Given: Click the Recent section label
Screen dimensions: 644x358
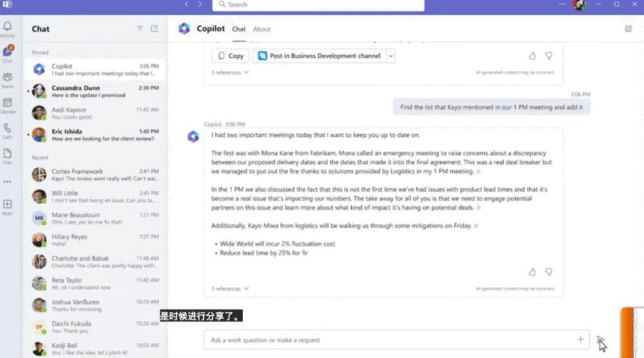Looking at the screenshot, I should pyautogui.click(x=40, y=158).
